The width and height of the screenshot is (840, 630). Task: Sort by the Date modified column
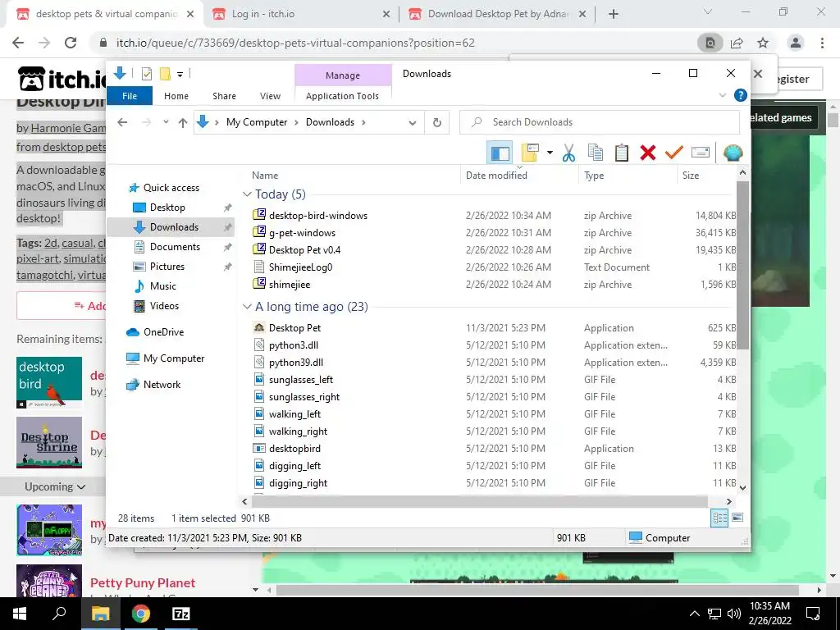click(x=496, y=176)
